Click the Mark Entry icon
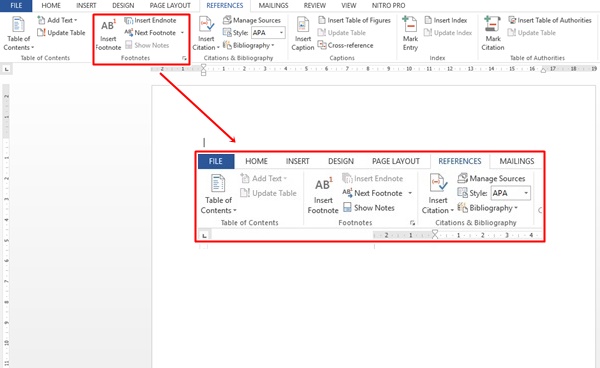This screenshot has width=600, height=368. (x=410, y=24)
